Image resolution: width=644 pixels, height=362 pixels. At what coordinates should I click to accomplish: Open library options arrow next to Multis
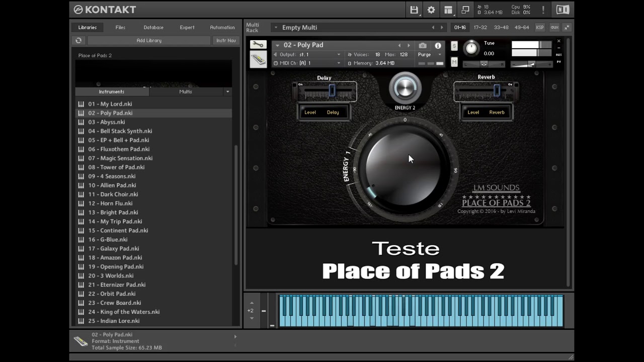pos(227,92)
